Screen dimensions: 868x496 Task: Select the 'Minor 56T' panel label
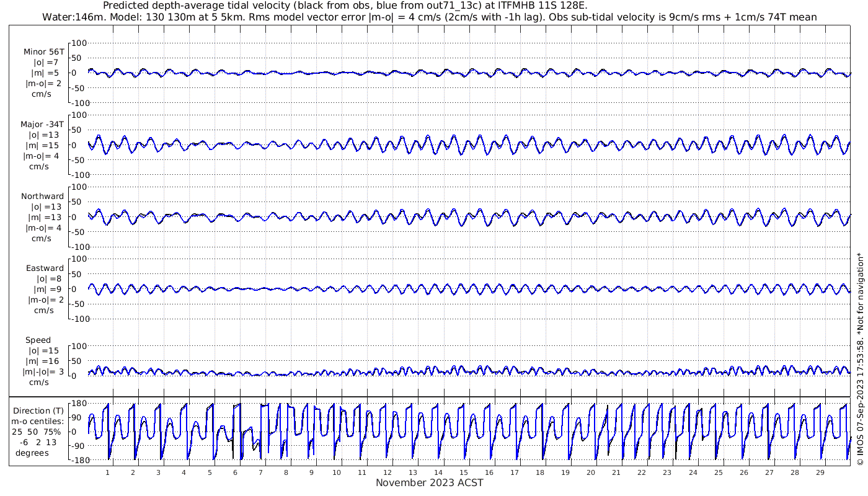pyautogui.click(x=43, y=51)
